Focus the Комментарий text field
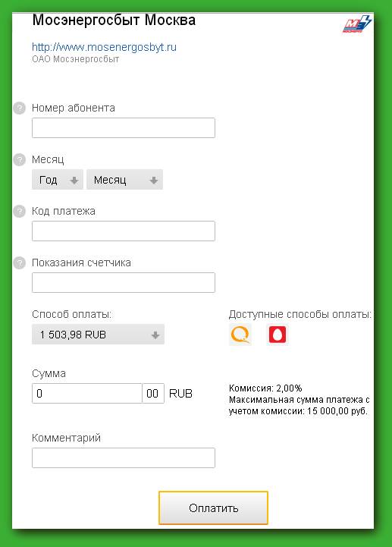 pos(124,457)
